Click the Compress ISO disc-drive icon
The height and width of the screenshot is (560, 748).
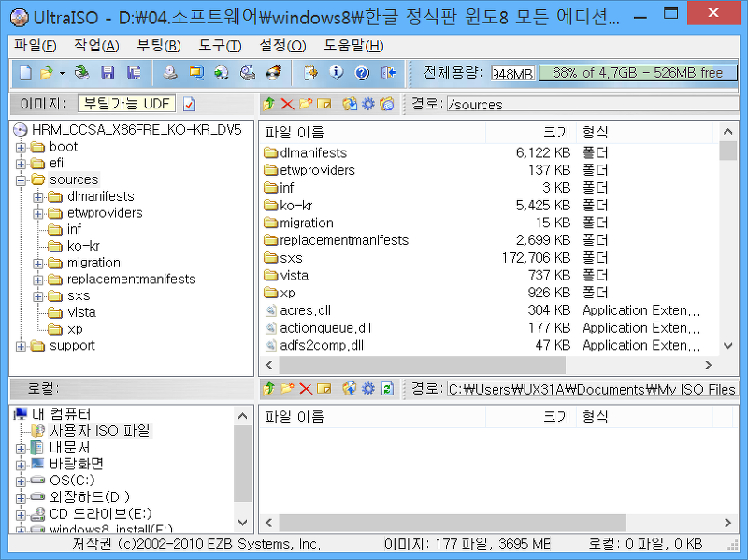tap(248, 73)
